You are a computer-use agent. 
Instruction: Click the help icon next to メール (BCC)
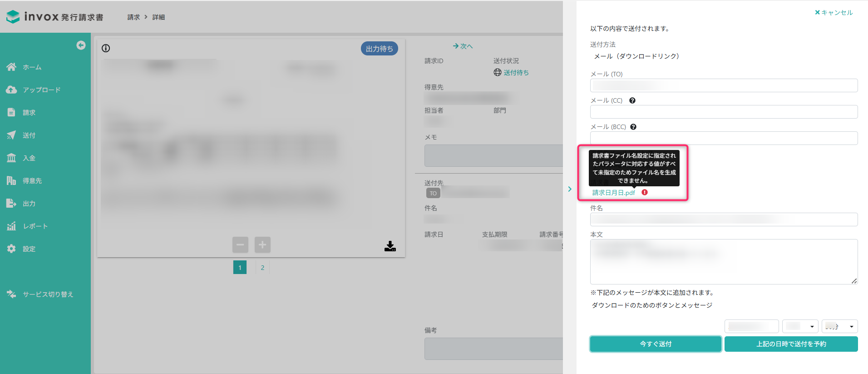(633, 127)
